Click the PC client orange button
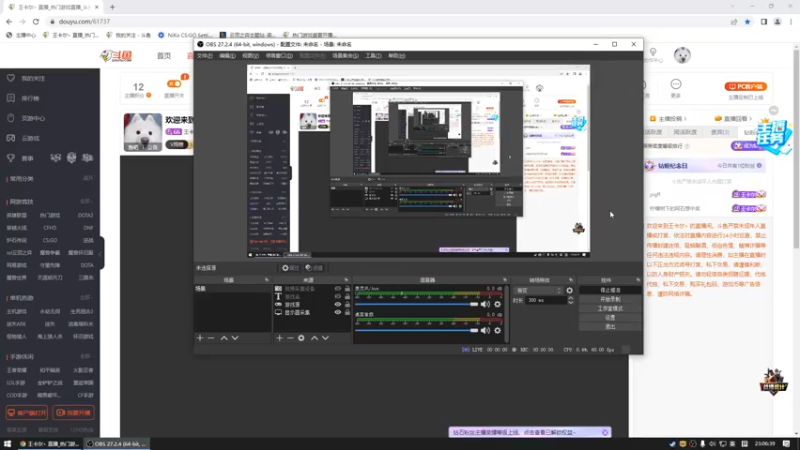The width and height of the screenshot is (800, 450). (x=745, y=87)
